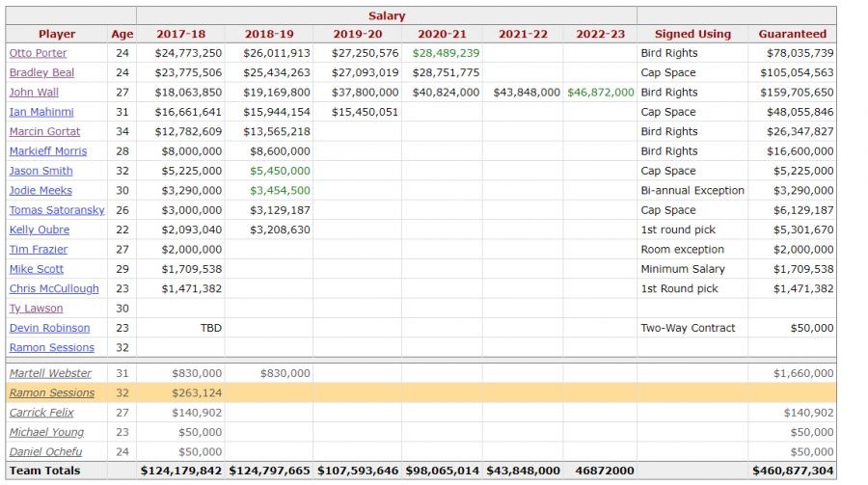Open the Jason Smith link
Image resolution: width=868 pixels, height=485 pixels.
tap(41, 171)
